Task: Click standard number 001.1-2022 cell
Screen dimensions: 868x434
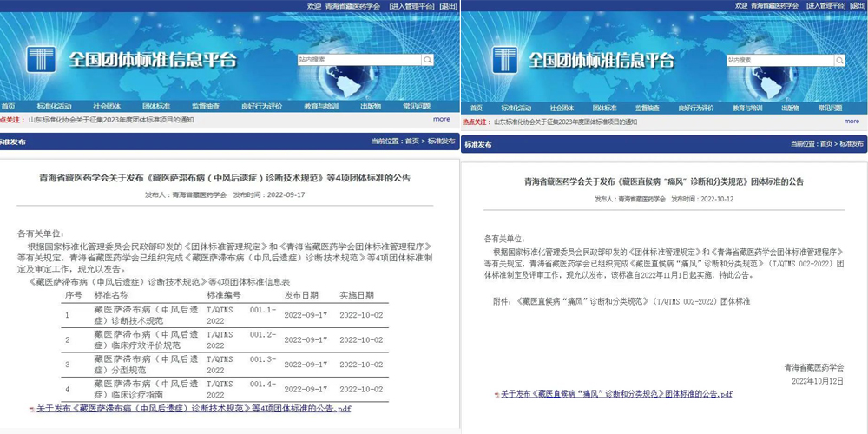Action: click(241, 315)
